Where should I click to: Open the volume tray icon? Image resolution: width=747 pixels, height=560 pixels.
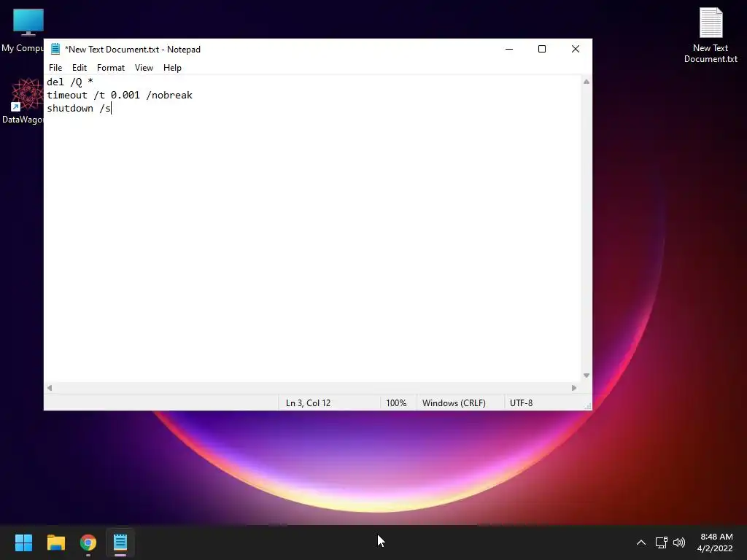pos(679,542)
